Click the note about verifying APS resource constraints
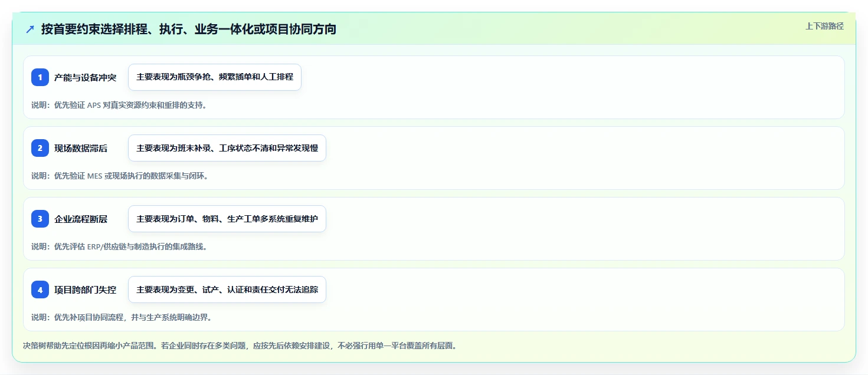Viewport: 868px width, 375px height. click(x=119, y=105)
